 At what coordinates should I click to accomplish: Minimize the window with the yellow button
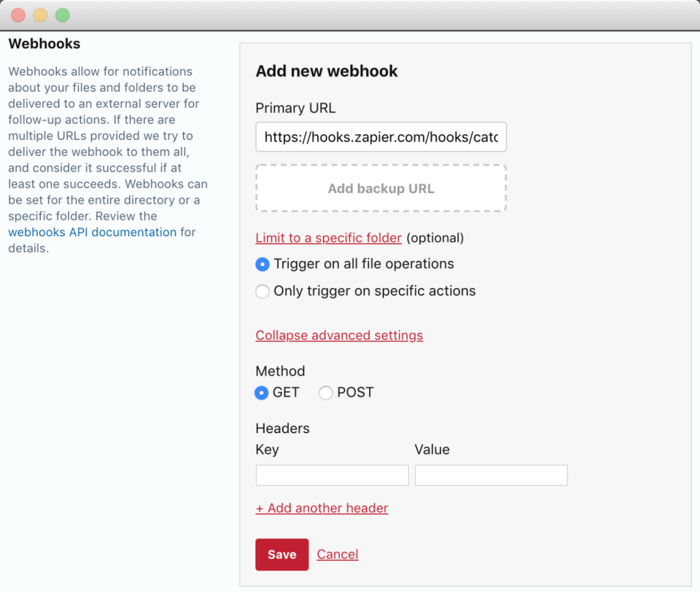40,15
